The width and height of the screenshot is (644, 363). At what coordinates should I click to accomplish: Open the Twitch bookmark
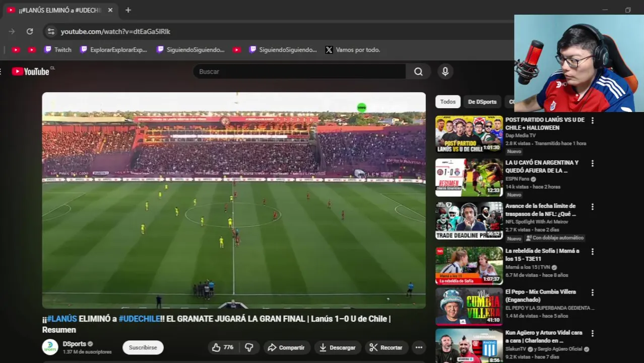58,50
